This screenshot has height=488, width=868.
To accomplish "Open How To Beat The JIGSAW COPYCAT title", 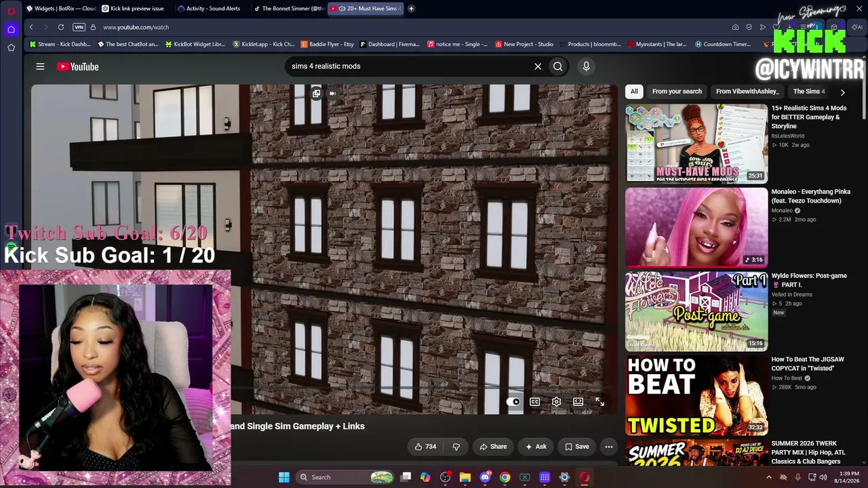I will pyautogui.click(x=808, y=364).
